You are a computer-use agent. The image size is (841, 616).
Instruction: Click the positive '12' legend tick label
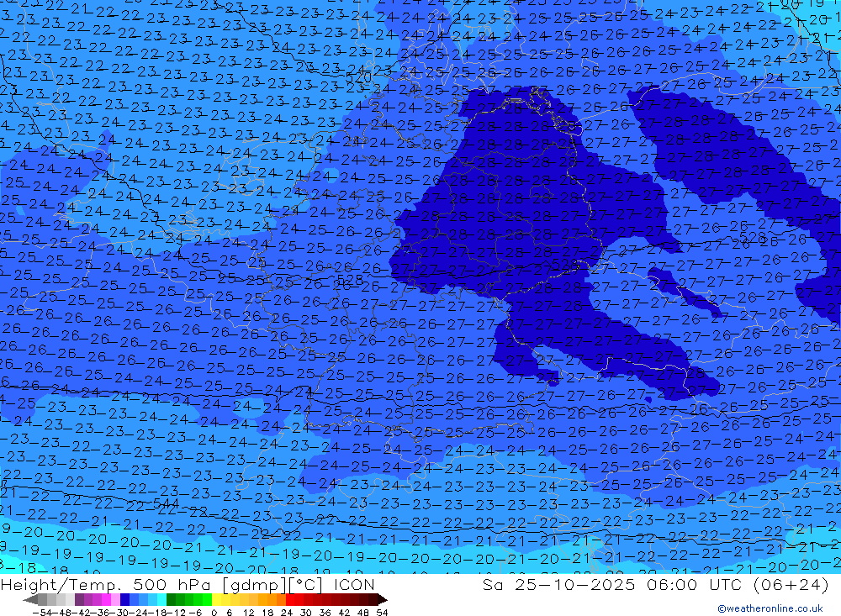(248, 613)
